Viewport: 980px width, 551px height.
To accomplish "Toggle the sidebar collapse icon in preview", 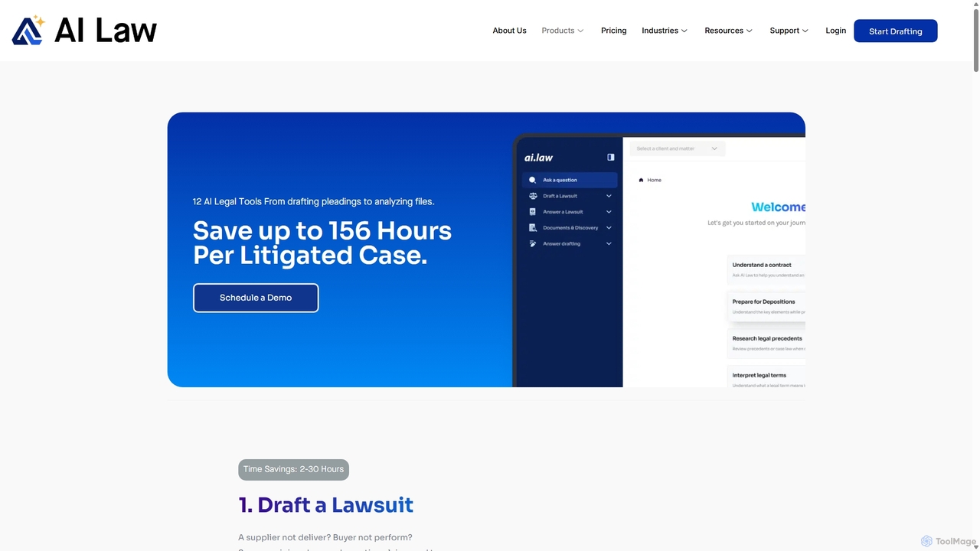I will tap(611, 157).
